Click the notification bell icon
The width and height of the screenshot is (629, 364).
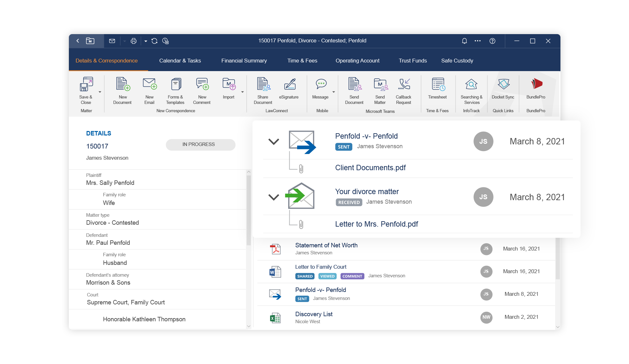coord(464,41)
